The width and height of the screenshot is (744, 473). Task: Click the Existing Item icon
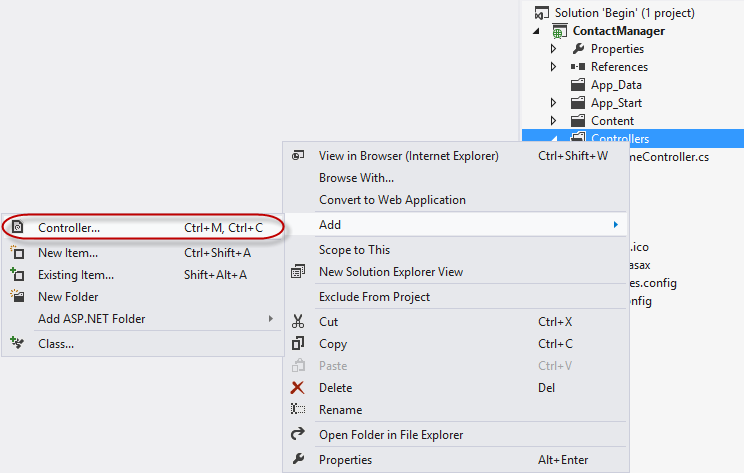pos(17,275)
